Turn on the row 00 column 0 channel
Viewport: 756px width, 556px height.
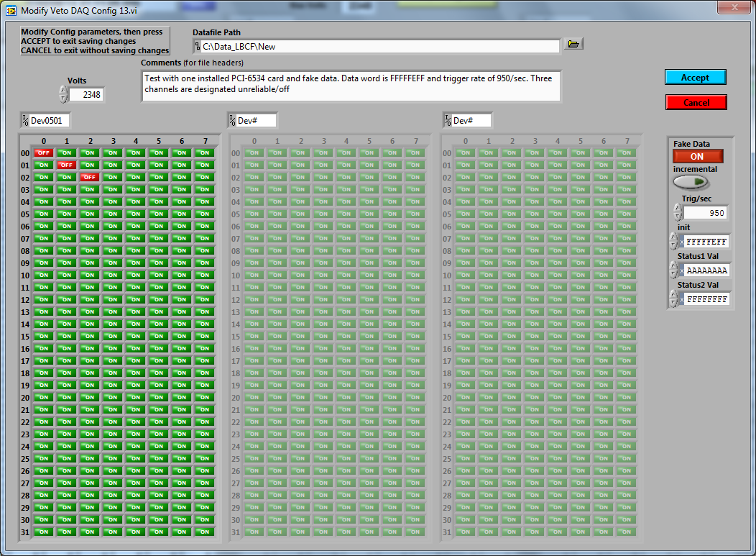(x=44, y=153)
